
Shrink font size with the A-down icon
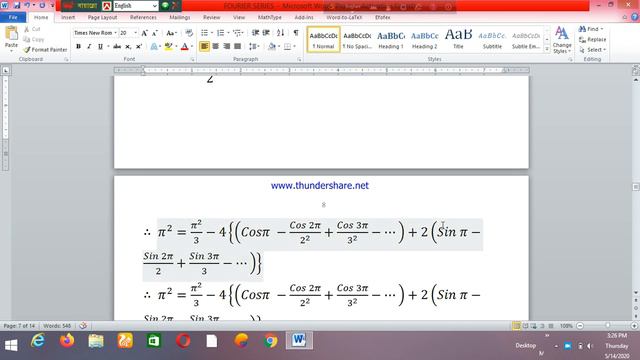tap(155, 33)
